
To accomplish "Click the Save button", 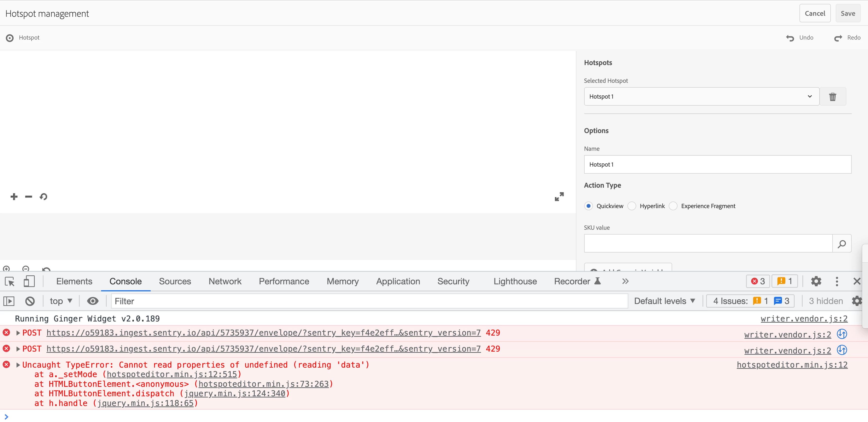I will point(847,13).
